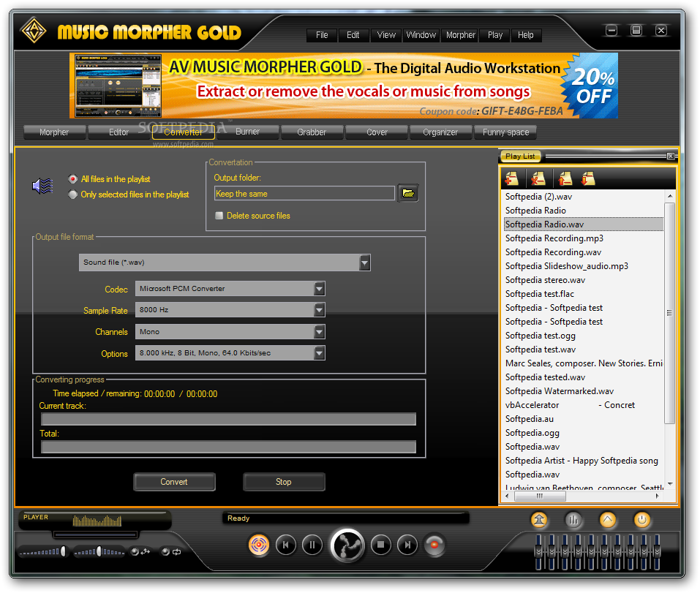Open the View menu
The width and height of the screenshot is (700, 593).
[x=386, y=35]
